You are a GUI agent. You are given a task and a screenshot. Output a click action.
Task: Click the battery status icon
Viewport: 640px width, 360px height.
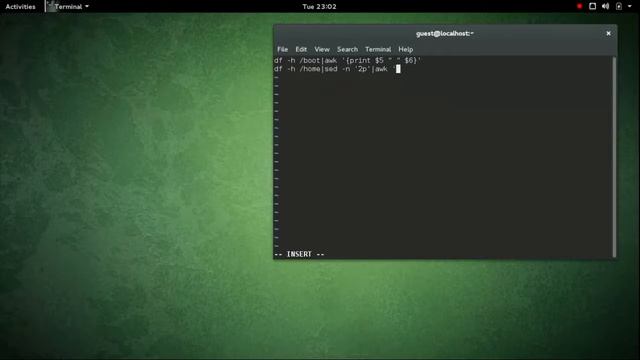619,7
